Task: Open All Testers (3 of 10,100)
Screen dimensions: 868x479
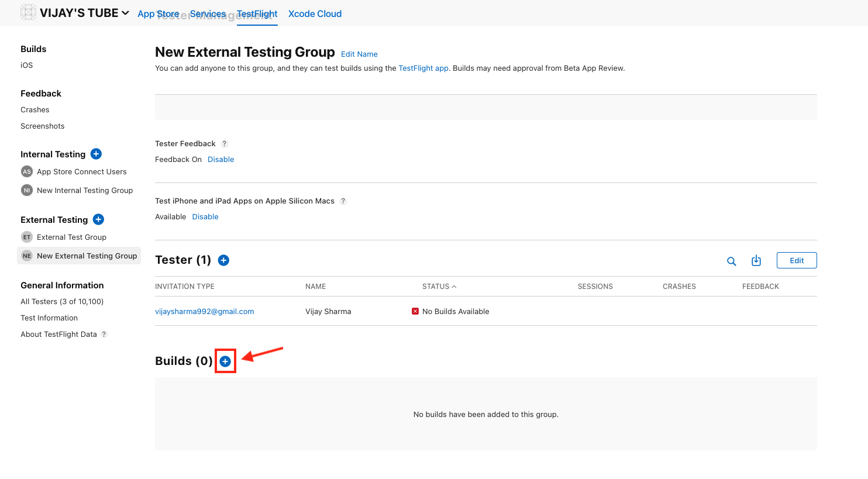Action: 62,301
